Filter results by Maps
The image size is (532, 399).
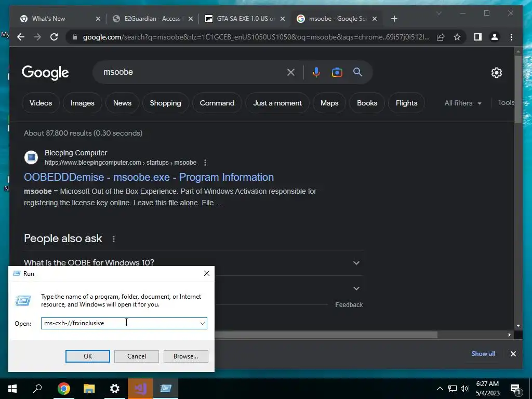pyautogui.click(x=329, y=103)
